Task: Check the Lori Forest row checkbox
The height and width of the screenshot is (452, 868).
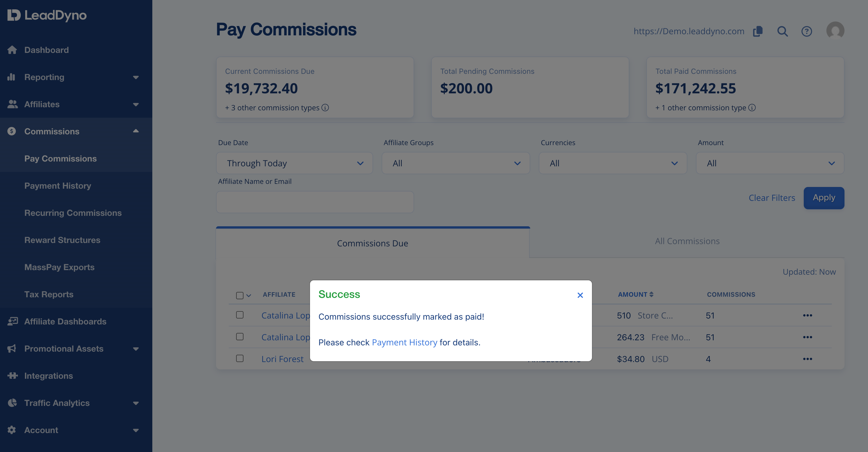Action: (240, 358)
